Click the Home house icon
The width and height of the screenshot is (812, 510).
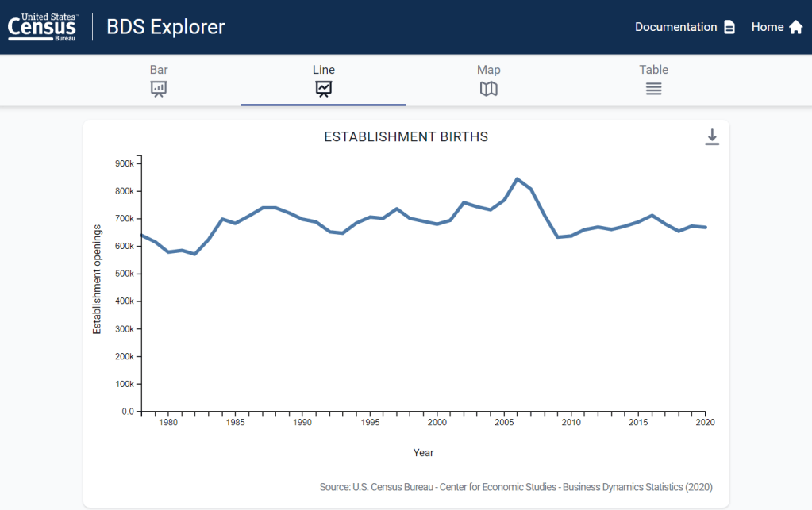click(x=795, y=27)
